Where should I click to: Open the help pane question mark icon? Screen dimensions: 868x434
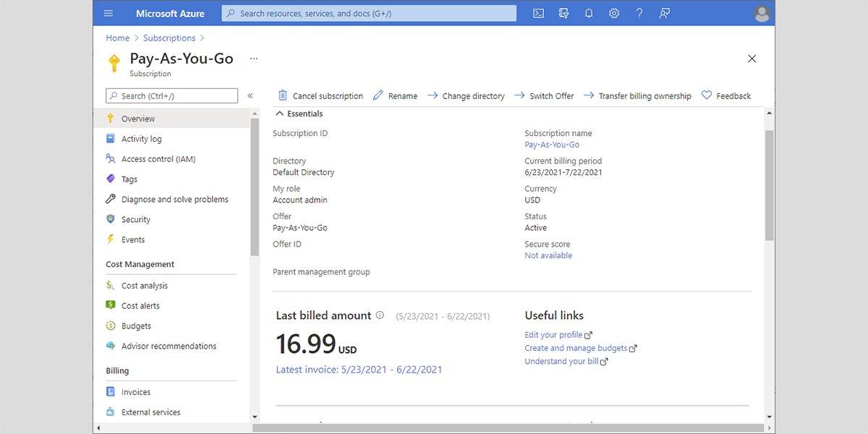tap(639, 13)
